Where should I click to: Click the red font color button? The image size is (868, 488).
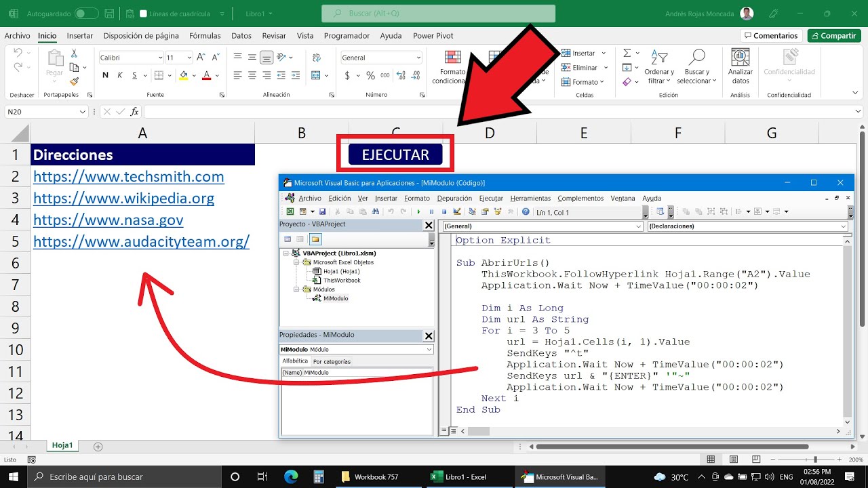pyautogui.click(x=206, y=75)
